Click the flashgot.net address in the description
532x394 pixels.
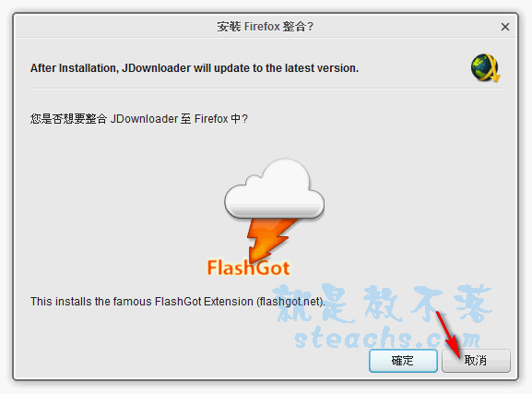[290, 302]
